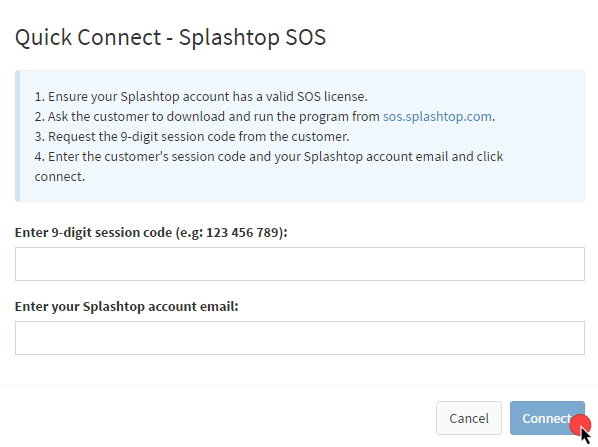Click the word 'connect.' ending the instructions
This screenshot has height=447, width=598.
point(60,177)
